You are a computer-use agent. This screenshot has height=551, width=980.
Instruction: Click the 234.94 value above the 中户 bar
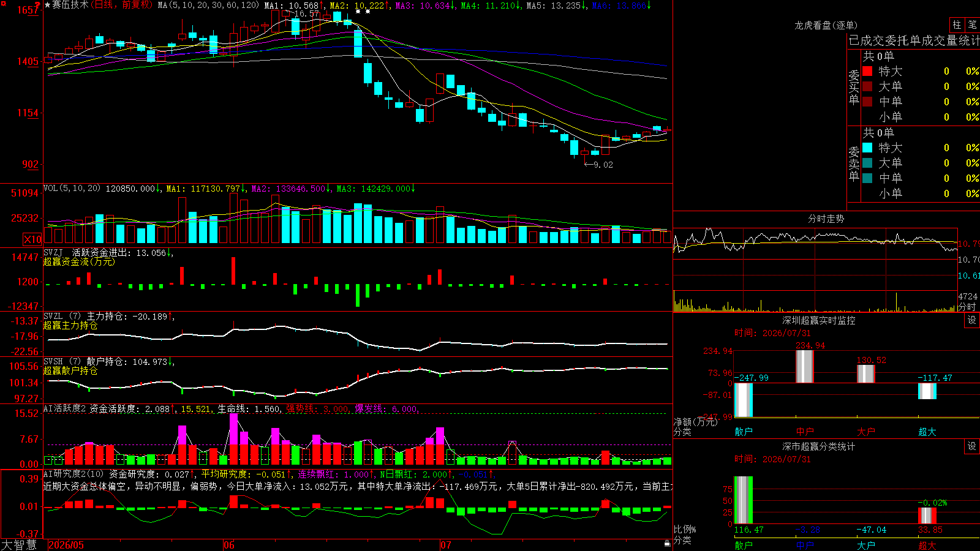(x=810, y=346)
